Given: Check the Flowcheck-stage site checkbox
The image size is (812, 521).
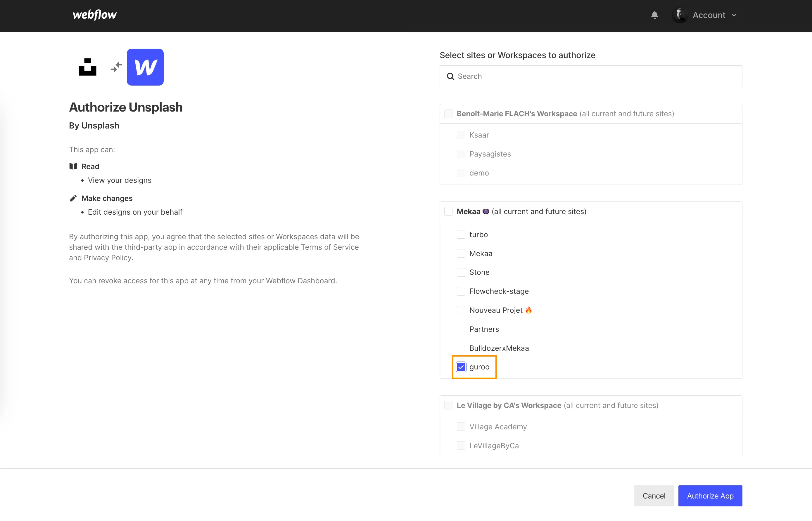Looking at the screenshot, I should pyautogui.click(x=461, y=291).
